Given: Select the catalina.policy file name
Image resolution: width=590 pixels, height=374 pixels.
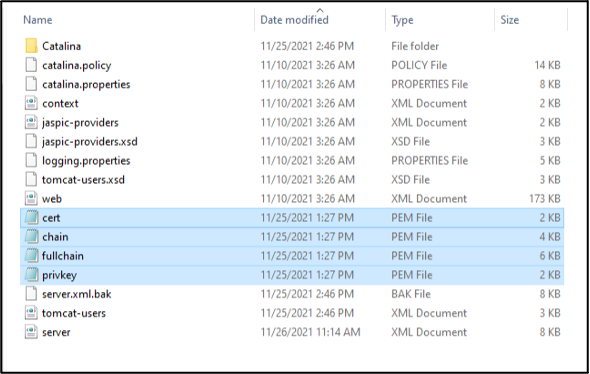Looking at the screenshot, I should click(x=77, y=65).
